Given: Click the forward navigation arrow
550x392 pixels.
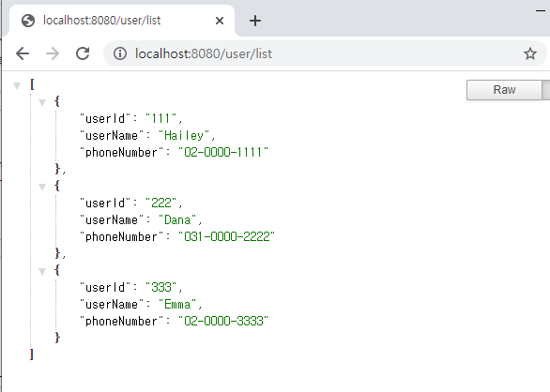Looking at the screenshot, I should 53,53.
